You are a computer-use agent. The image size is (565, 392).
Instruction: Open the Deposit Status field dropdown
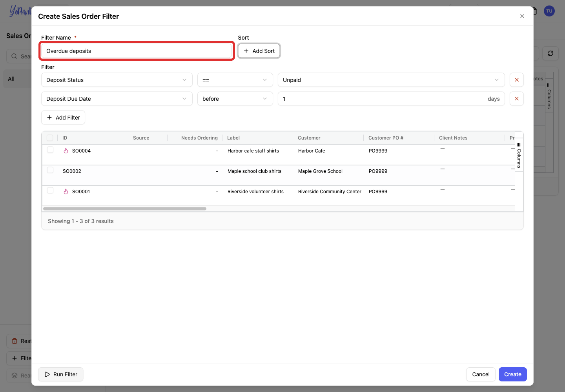click(x=117, y=80)
